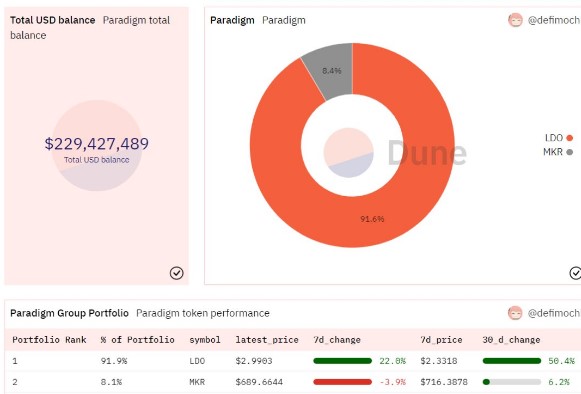Click the 91.9% portfolio share cell
Screen dimensions: 581x394
point(114,361)
